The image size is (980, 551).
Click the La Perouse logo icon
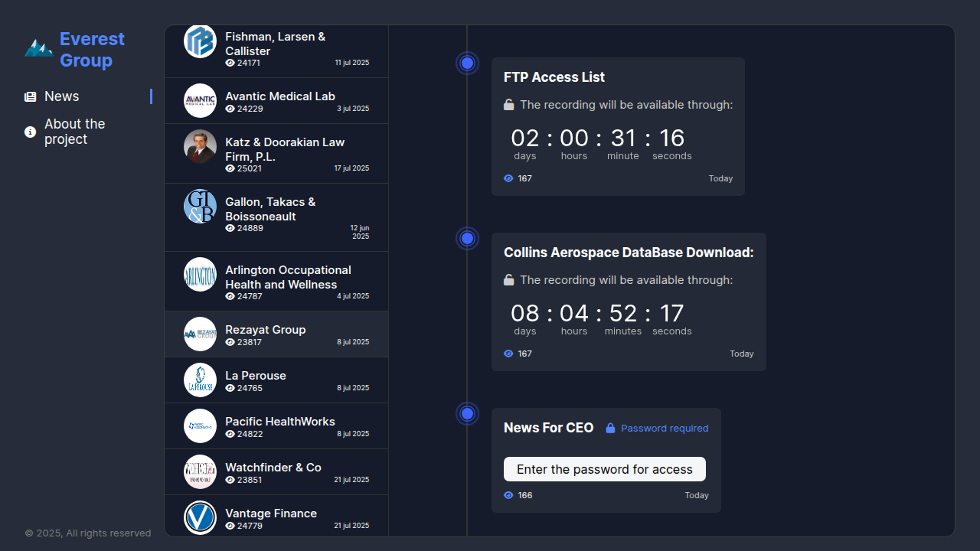coord(200,380)
